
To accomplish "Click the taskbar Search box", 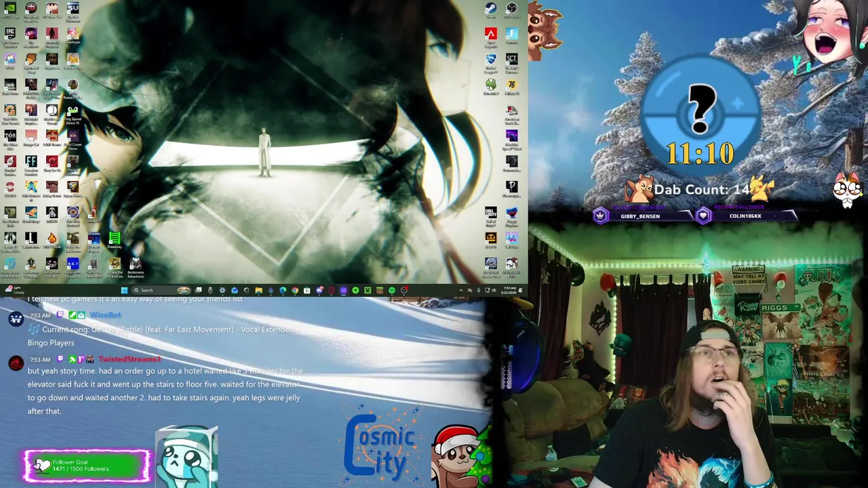I will 161,290.
